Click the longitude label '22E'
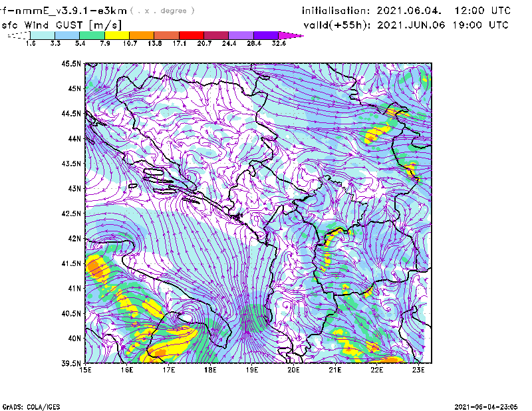 376,370
